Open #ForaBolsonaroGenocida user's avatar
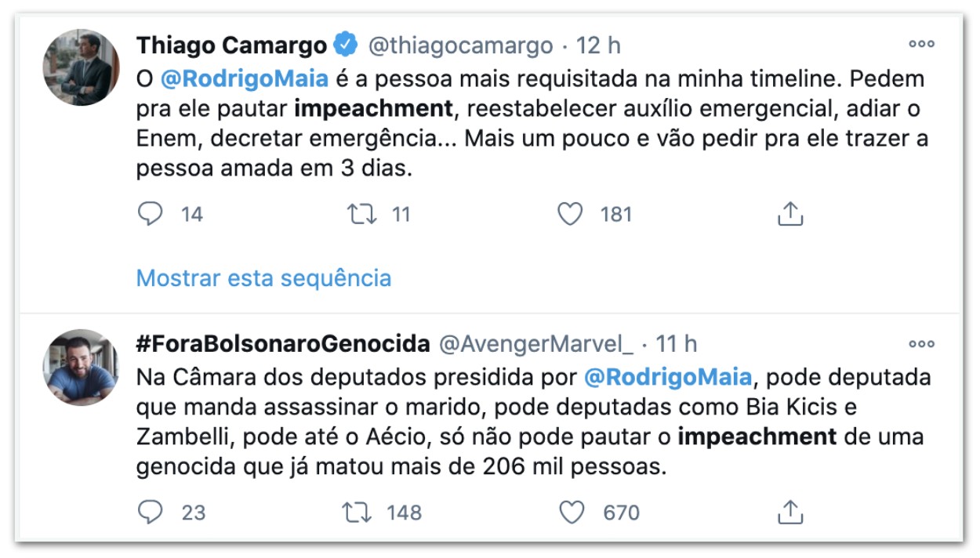This screenshot has height=558, width=980. tap(81, 367)
